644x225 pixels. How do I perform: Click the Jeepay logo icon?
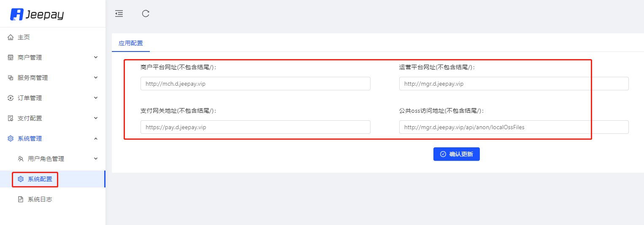17,14
